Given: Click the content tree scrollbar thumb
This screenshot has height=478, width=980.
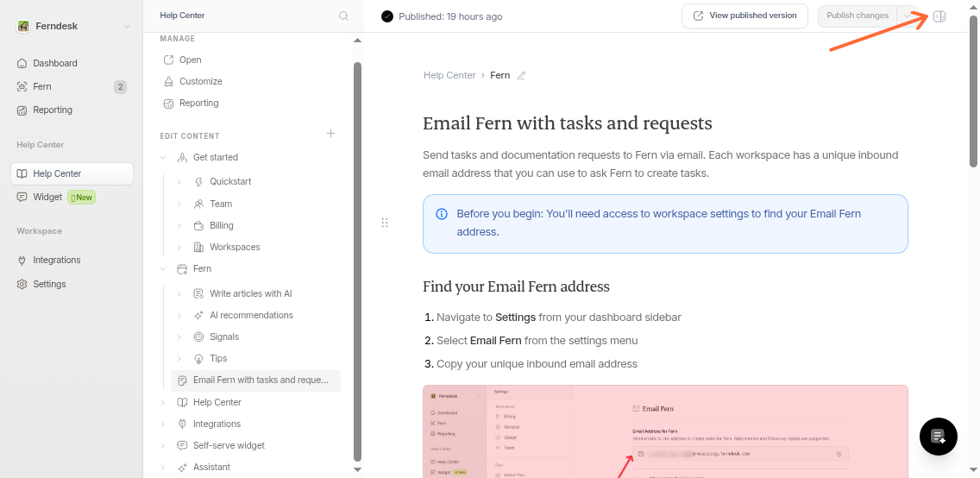Looking at the screenshot, I should tap(358, 261).
